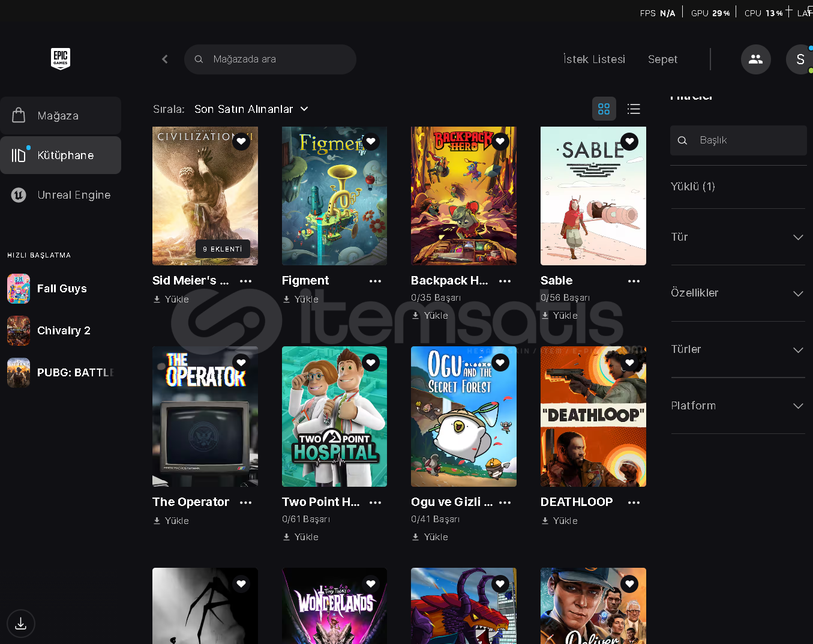Screen dimensions: 813x644
Task: Open options menu for Figment
Action: pyautogui.click(x=376, y=281)
